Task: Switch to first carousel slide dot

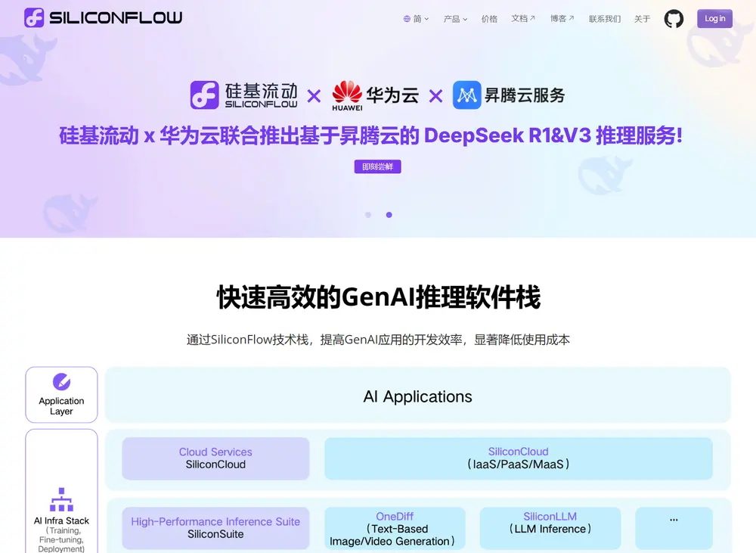Action: (368, 215)
